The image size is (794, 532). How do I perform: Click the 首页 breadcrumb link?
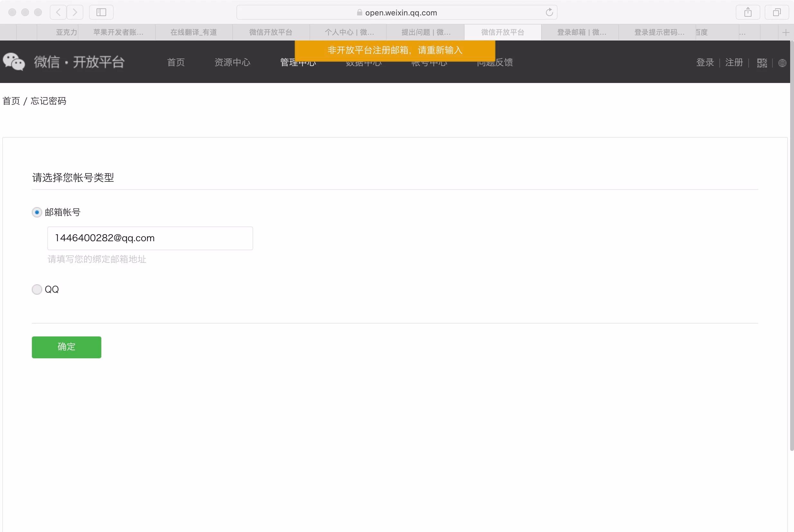11,101
